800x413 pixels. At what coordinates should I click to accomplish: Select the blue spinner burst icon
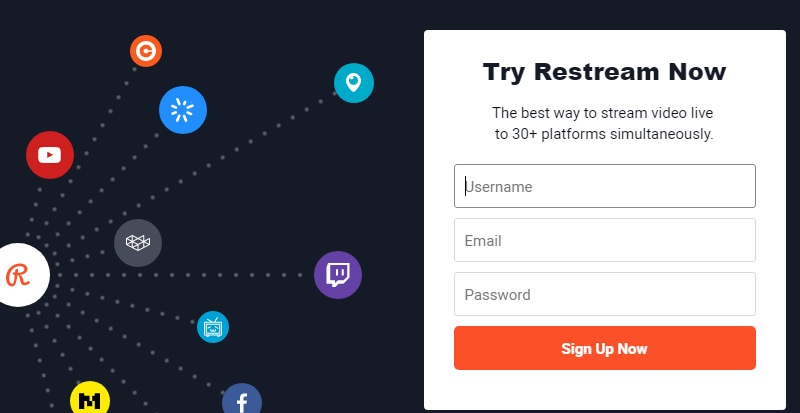(183, 110)
